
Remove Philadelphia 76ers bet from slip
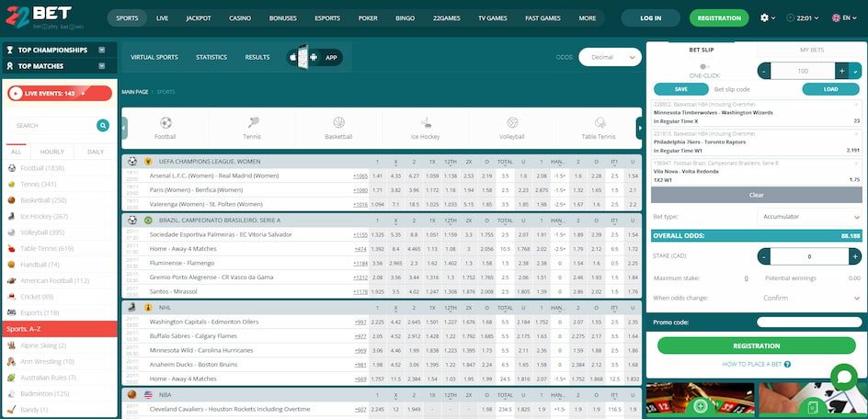tap(856, 134)
